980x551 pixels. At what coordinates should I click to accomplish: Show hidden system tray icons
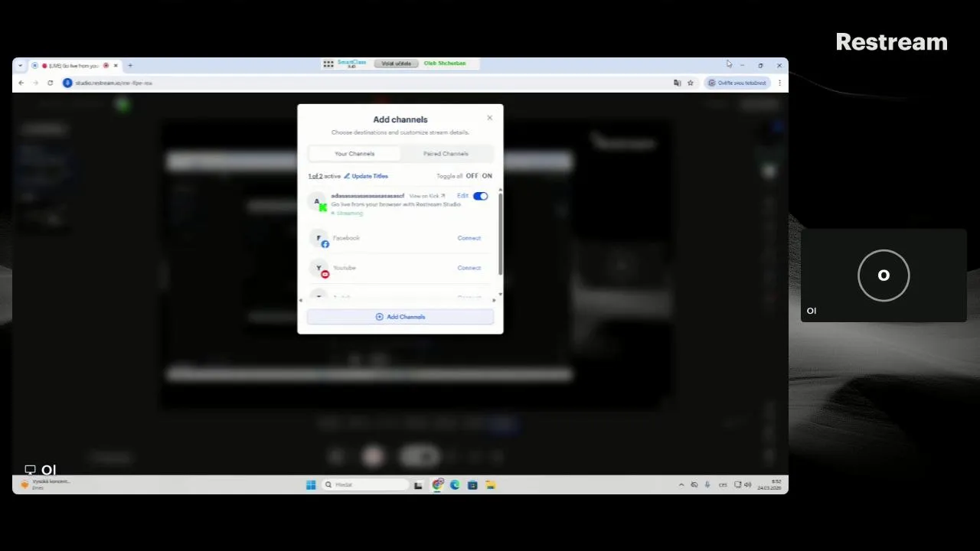tap(681, 484)
